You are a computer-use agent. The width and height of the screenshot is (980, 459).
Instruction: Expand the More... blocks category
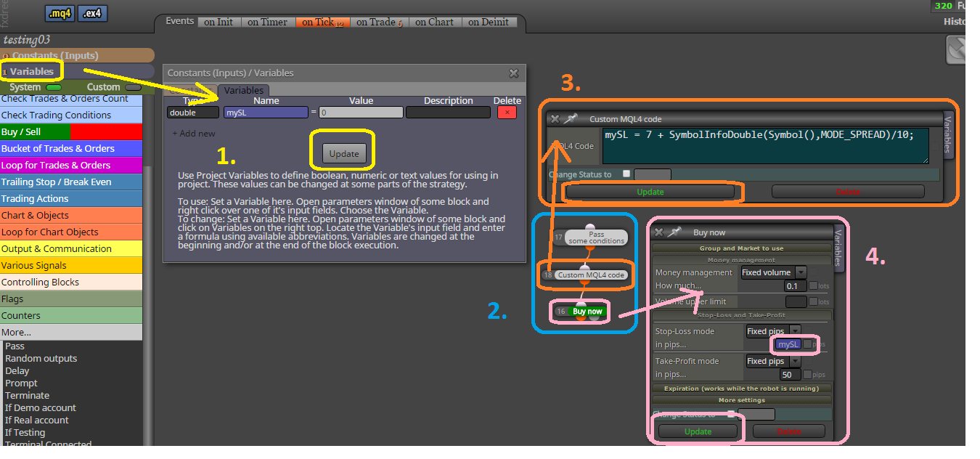(71, 332)
